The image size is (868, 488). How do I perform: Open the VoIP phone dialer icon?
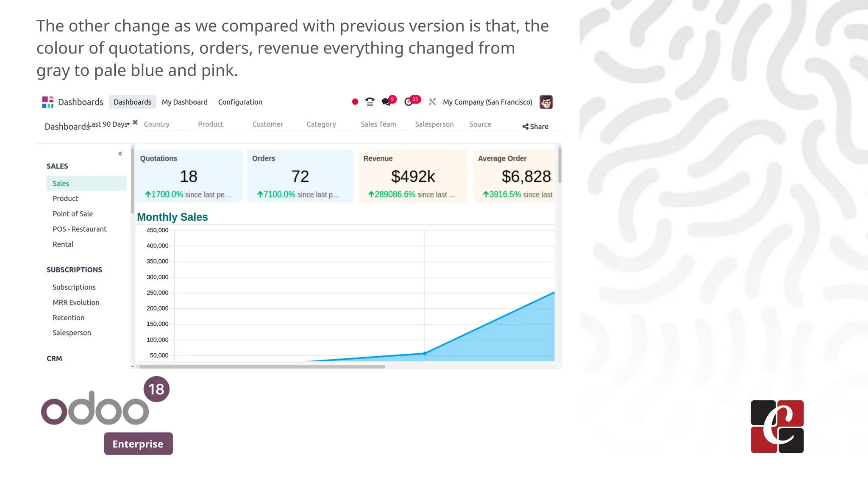370,102
